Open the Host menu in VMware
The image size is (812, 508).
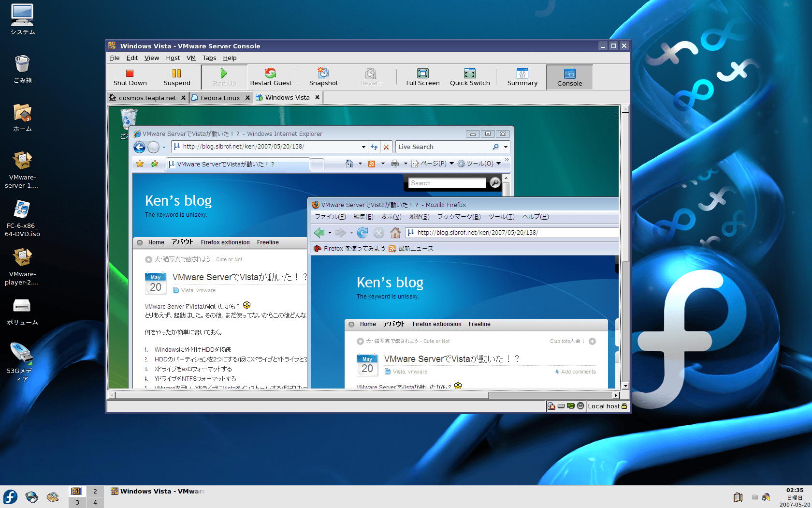173,58
